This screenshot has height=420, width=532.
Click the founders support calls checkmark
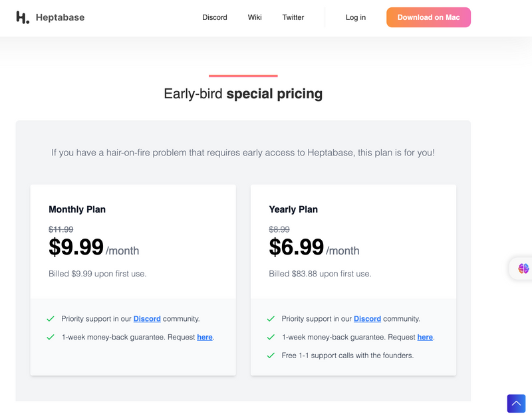[x=271, y=356]
